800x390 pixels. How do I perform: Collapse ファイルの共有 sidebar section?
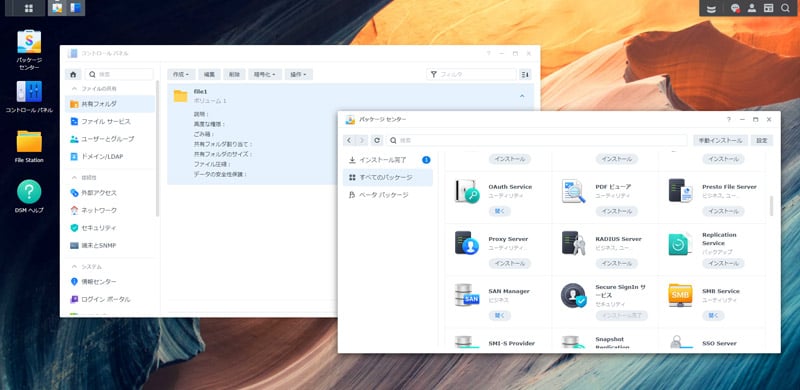point(74,89)
